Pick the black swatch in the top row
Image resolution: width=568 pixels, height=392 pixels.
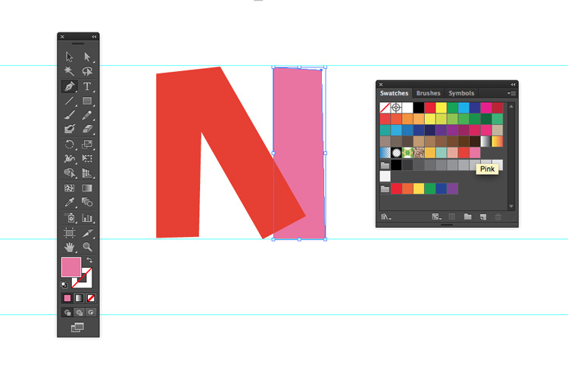coord(418,107)
